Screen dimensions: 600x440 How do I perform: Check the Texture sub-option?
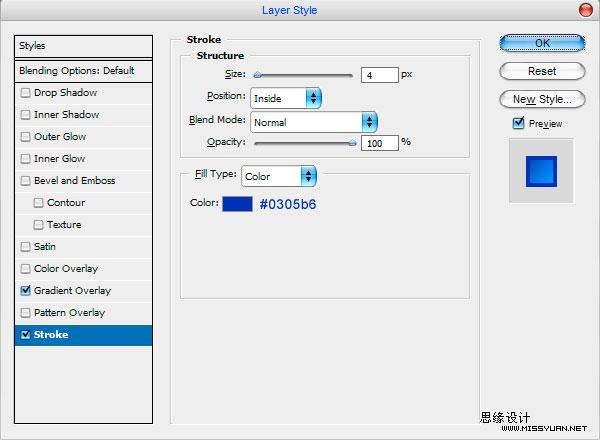[38, 225]
